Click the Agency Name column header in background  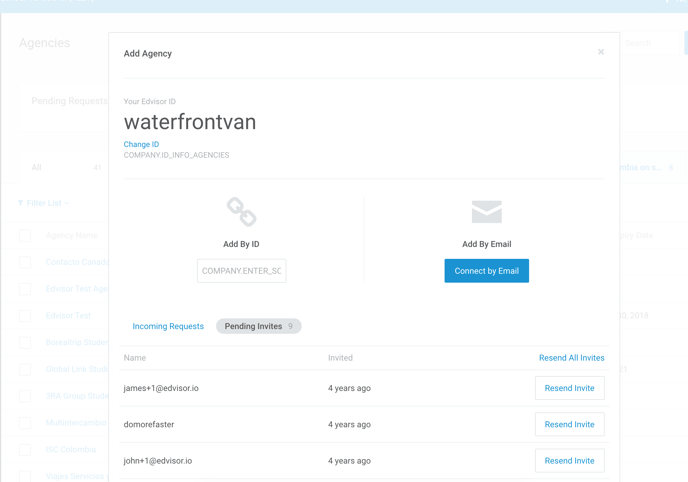(x=72, y=236)
